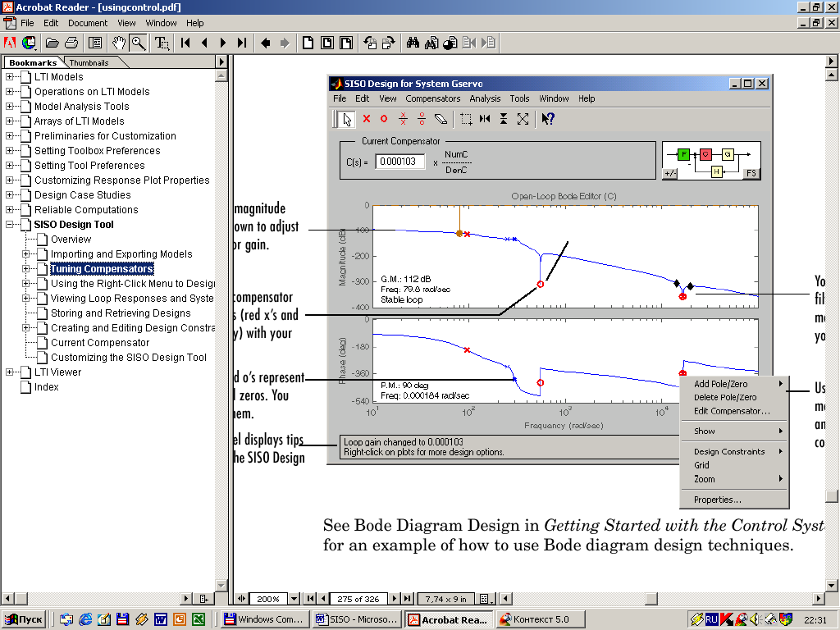Go to next page via top toolbar

click(x=223, y=43)
